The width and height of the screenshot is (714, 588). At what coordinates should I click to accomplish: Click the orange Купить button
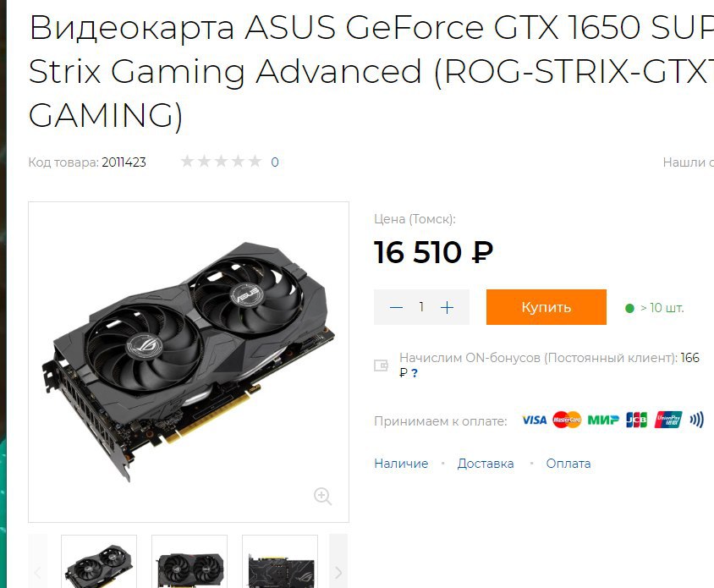coord(546,307)
